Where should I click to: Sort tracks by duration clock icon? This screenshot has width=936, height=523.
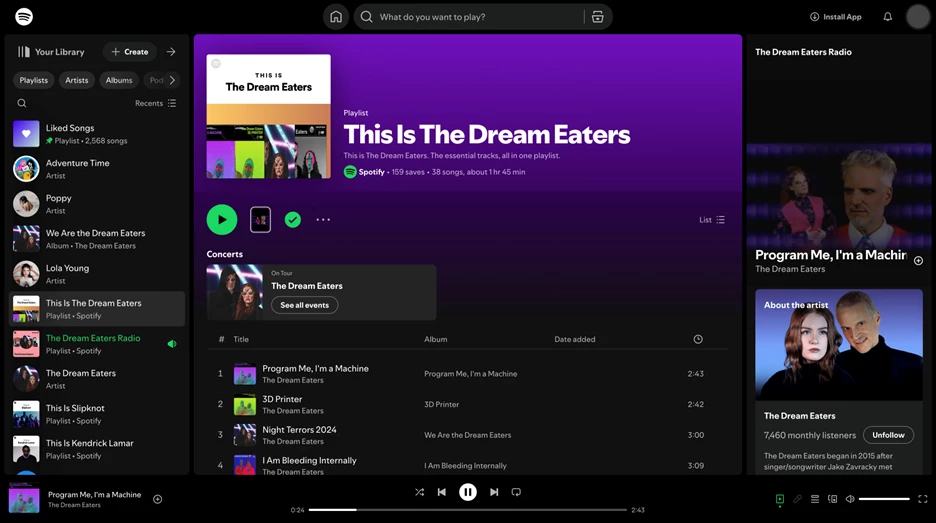click(698, 339)
